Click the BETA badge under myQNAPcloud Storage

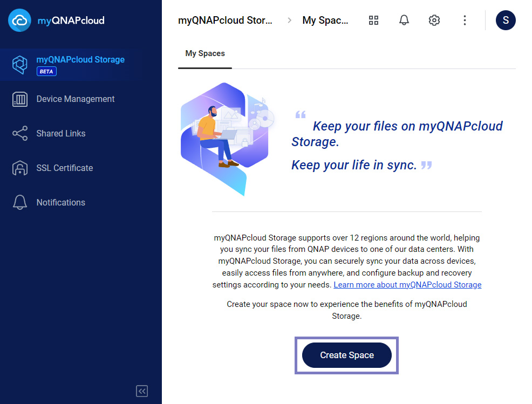tap(46, 71)
